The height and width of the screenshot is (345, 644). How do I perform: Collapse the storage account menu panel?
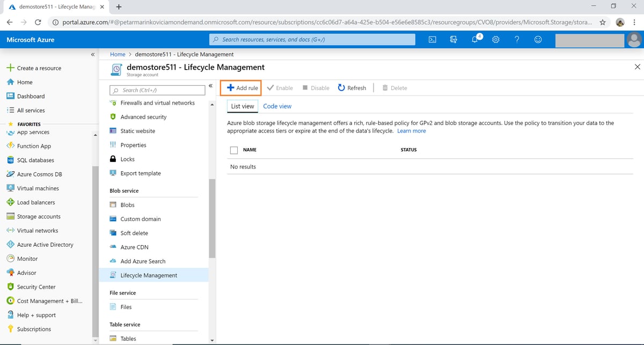[x=210, y=85]
